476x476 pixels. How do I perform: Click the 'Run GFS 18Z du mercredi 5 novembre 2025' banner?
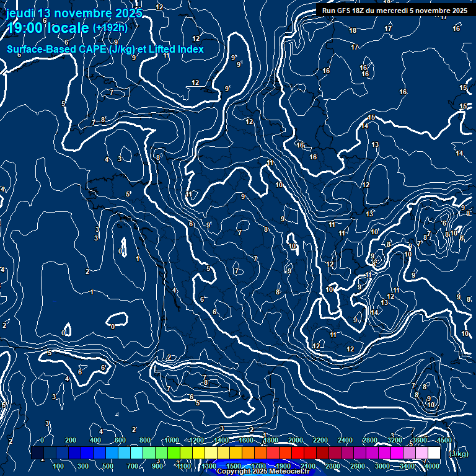click(395, 11)
